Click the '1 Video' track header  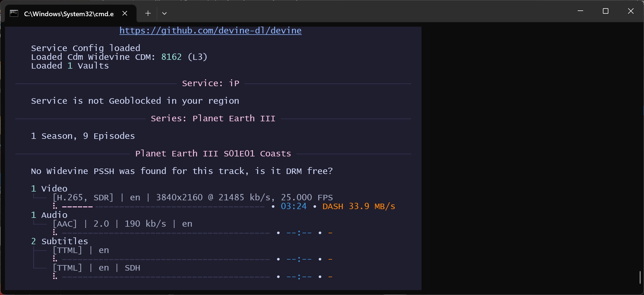click(49, 189)
